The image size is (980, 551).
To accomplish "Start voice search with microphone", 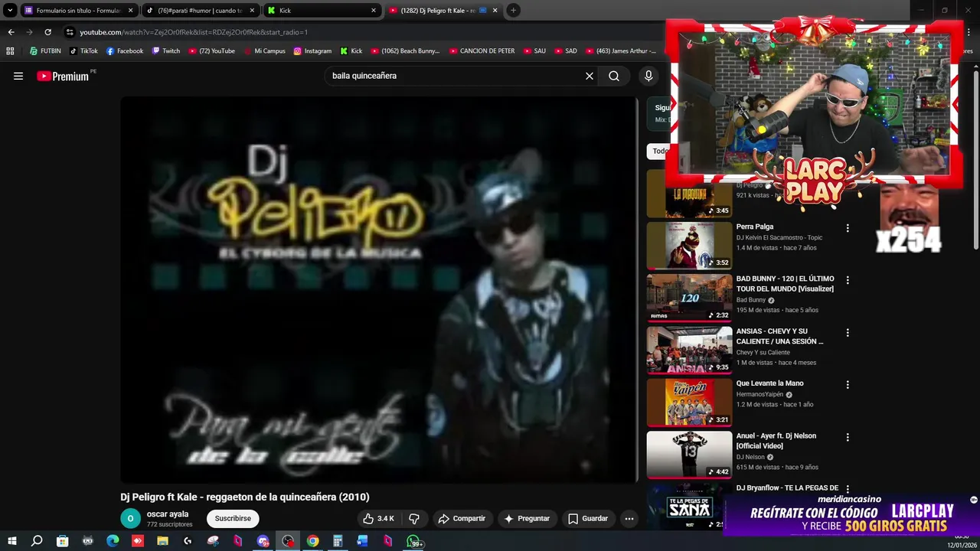I will [x=648, y=76].
